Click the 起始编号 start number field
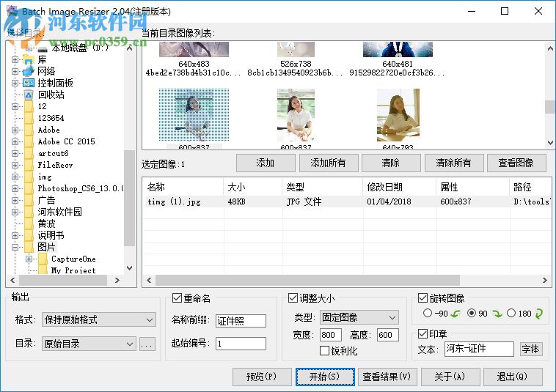The image size is (556, 392). [x=241, y=344]
